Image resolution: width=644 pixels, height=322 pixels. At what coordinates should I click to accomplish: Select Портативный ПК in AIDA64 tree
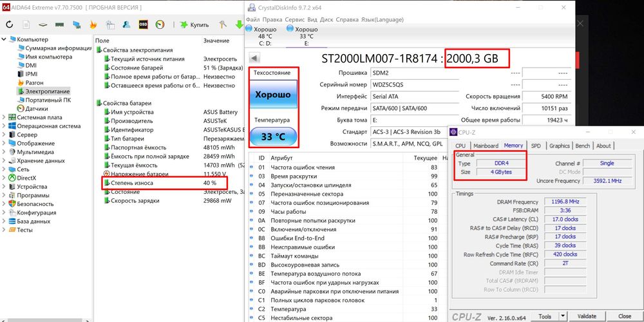[48, 100]
